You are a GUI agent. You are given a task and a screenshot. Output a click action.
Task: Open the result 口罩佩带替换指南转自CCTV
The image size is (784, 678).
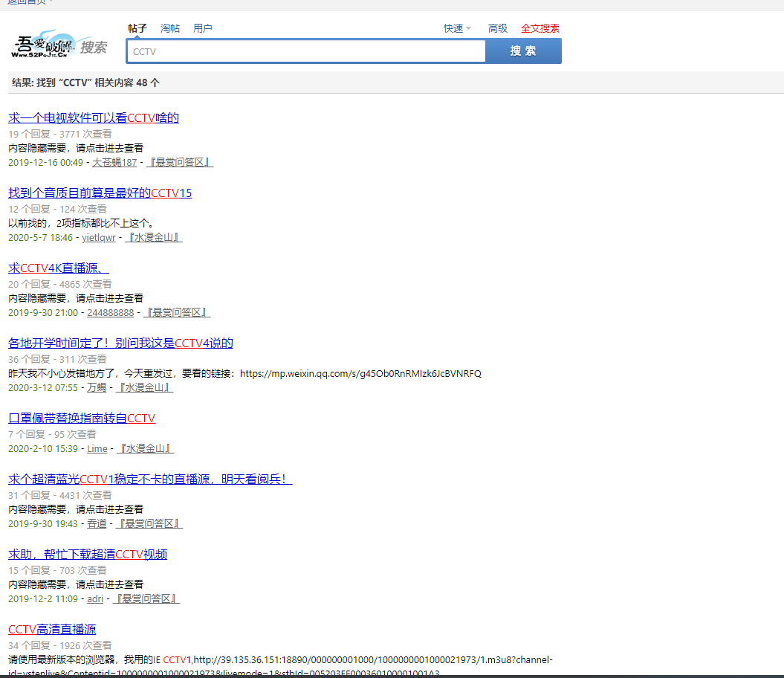pos(82,418)
